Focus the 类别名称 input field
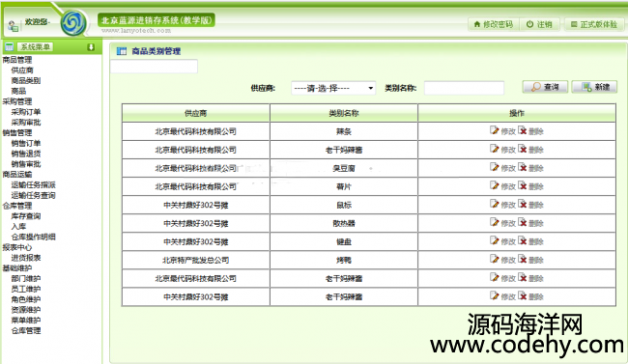Viewport: 628px width, 364px height. pyautogui.click(x=464, y=88)
